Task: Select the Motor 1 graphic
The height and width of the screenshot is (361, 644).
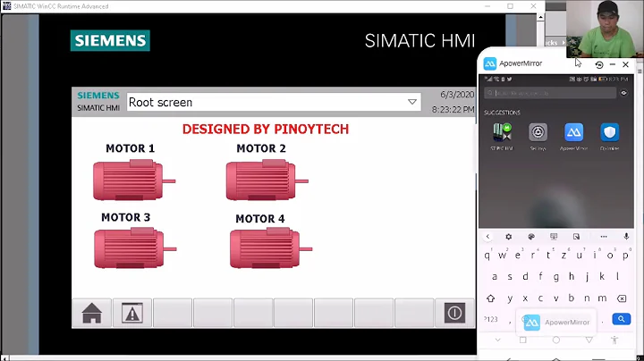Action: [x=134, y=180]
